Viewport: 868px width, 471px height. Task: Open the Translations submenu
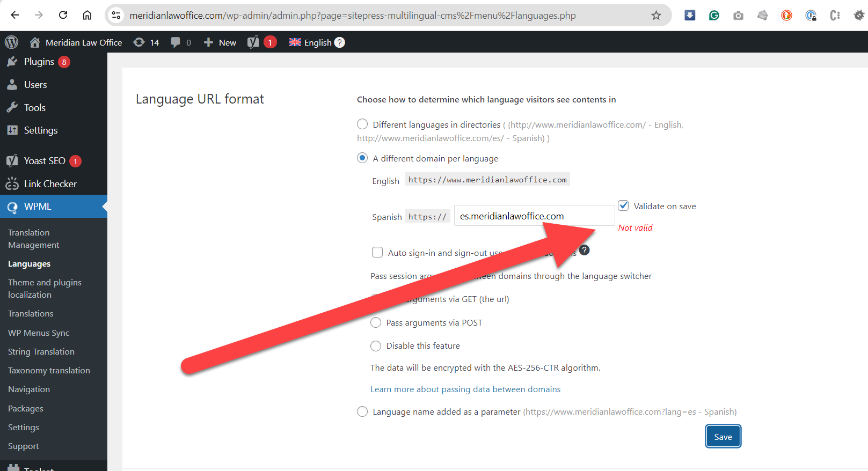[x=31, y=314]
